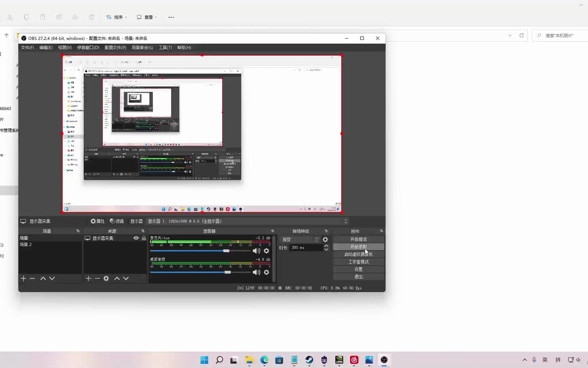Viewport: 588px width, 368px height.
Task: Click 启动虚拟摄像机 button
Action: [x=359, y=255]
